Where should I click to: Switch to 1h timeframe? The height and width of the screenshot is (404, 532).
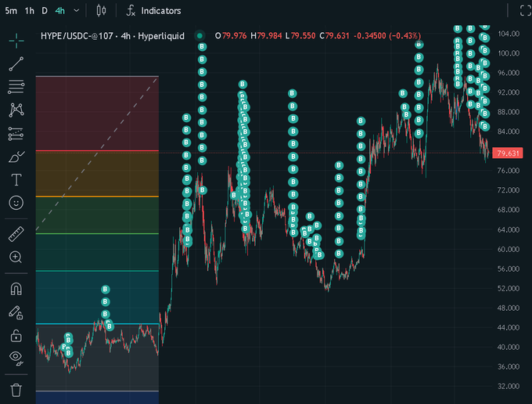(x=30, y=11)
